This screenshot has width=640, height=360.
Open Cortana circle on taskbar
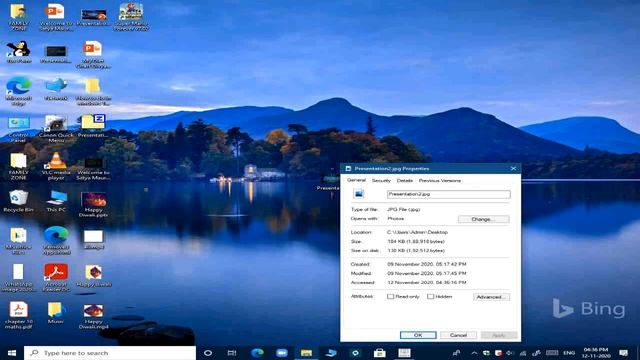pos(208,353)
